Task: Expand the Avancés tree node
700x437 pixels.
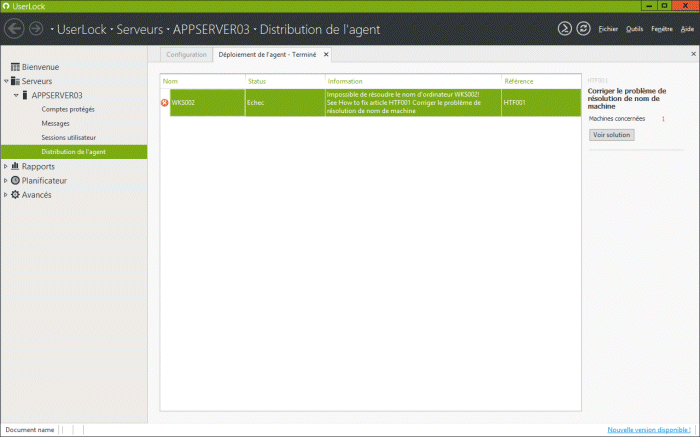Action: tap(6, 195)
